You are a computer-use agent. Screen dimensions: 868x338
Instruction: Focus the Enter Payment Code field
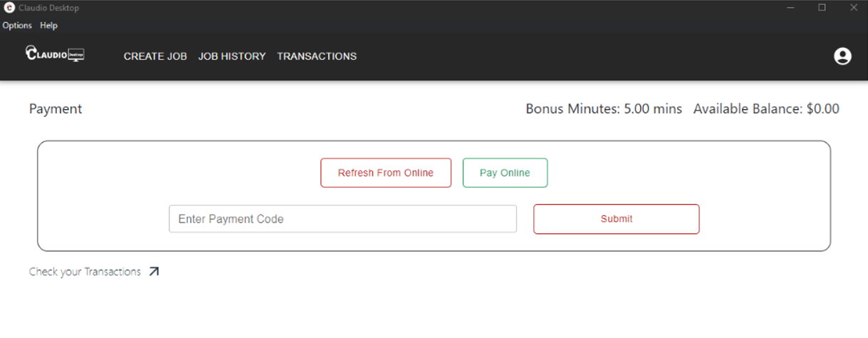pyautogui.click(x=343, y=219)
